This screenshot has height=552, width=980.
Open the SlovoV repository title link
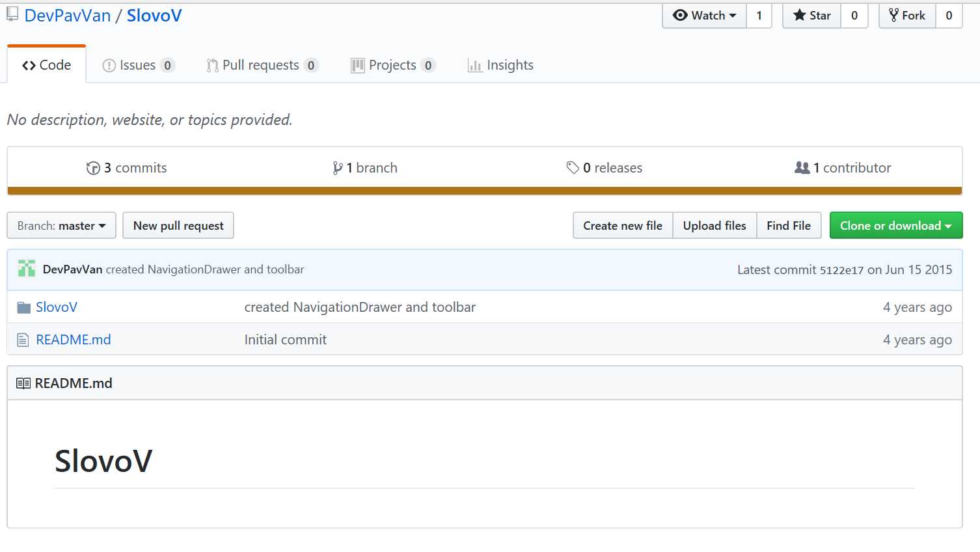tap(154, 16)
